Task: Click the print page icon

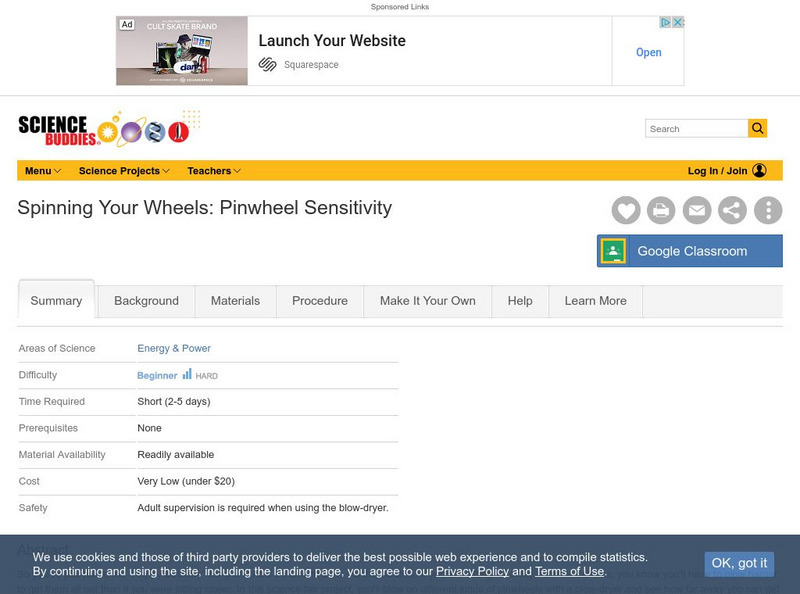Action: 661,210
